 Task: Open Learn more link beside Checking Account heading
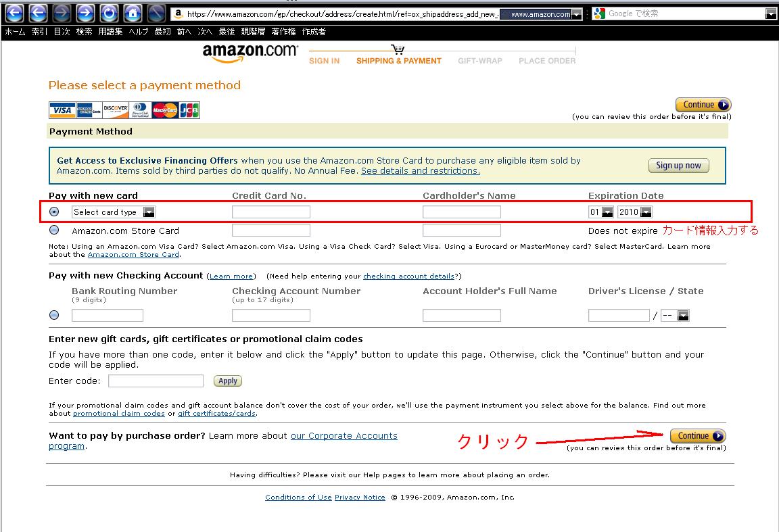tap(231, 276)
